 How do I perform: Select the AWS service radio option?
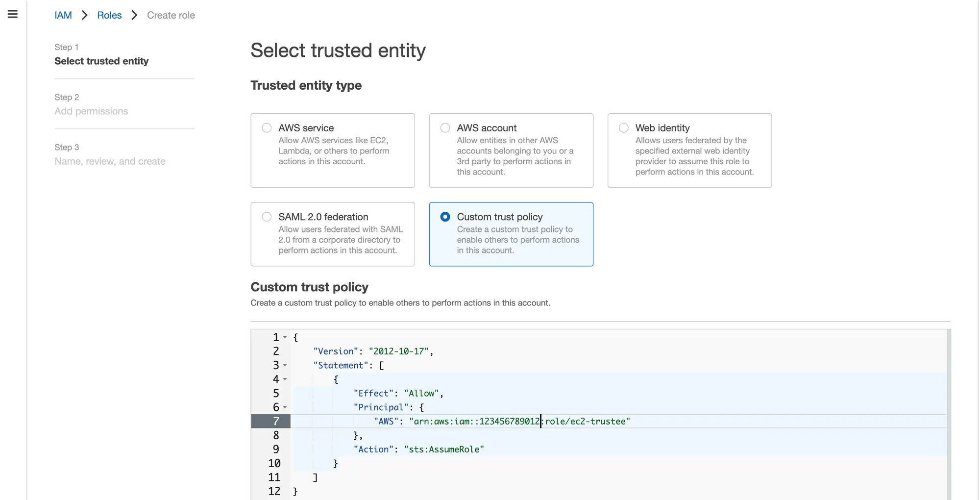[x=267, y=128]
